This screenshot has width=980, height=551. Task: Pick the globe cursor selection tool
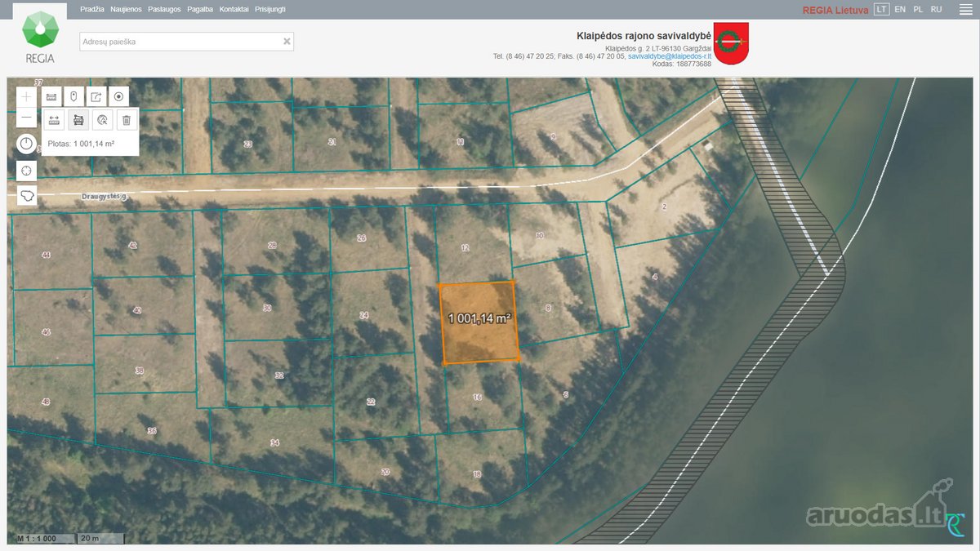click(102, 120)
